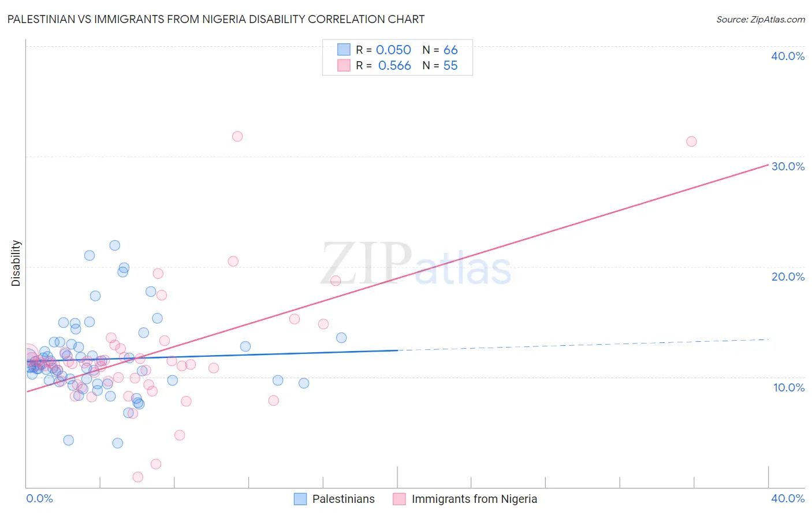The width and height of the screenshot is (812, 515).
Task: Click the blue Palestinians legend swatch
Action: coord(300,499)
